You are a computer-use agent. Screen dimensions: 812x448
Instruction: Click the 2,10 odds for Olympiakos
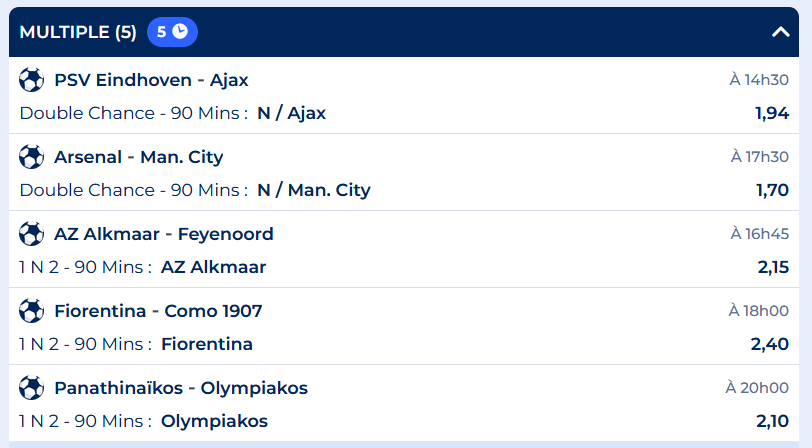coord(772,421)
